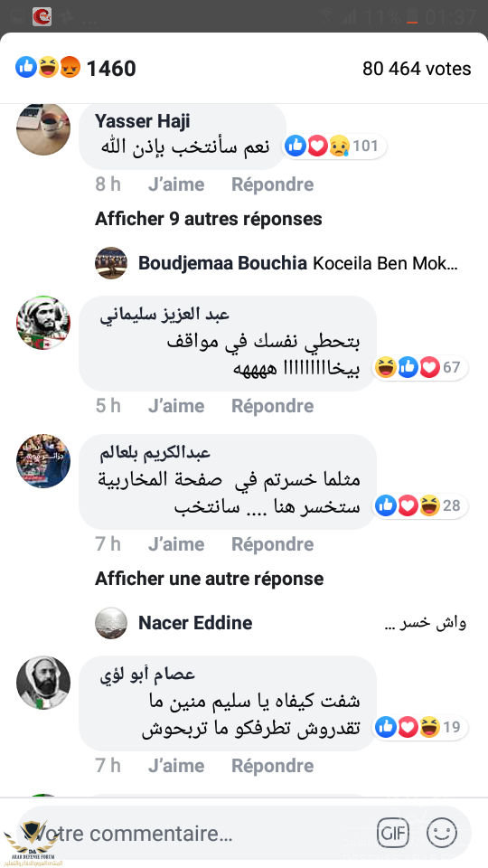View reactions on Yasser Haji's comment
Image resolution: width=488 pixels, height=868 pixels.
(334, 146)
